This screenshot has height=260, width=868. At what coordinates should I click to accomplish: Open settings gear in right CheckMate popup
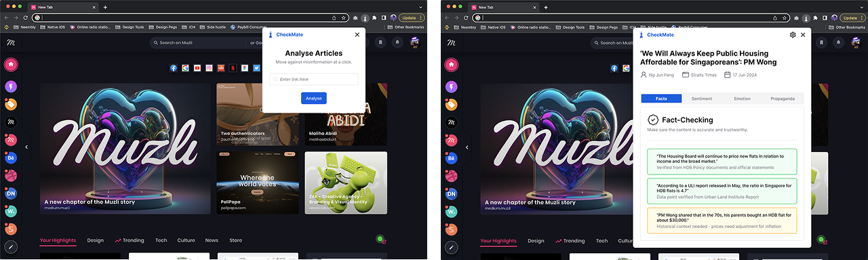792,35
